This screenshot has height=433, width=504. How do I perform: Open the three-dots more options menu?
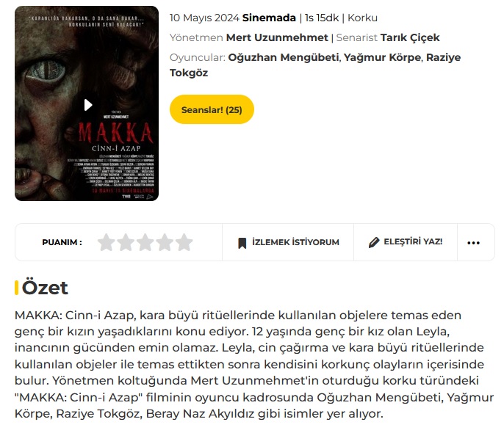[473, 243]
